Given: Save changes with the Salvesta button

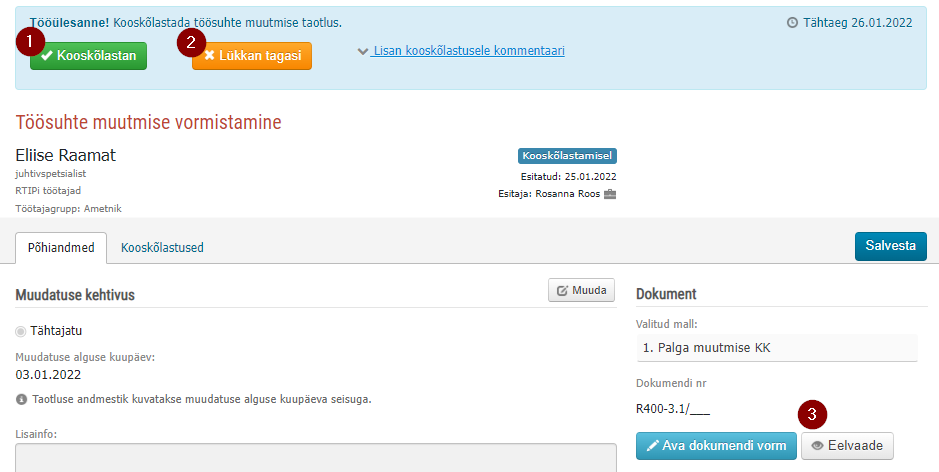Looking at the screenshot, I should click(x=890, y=246).
